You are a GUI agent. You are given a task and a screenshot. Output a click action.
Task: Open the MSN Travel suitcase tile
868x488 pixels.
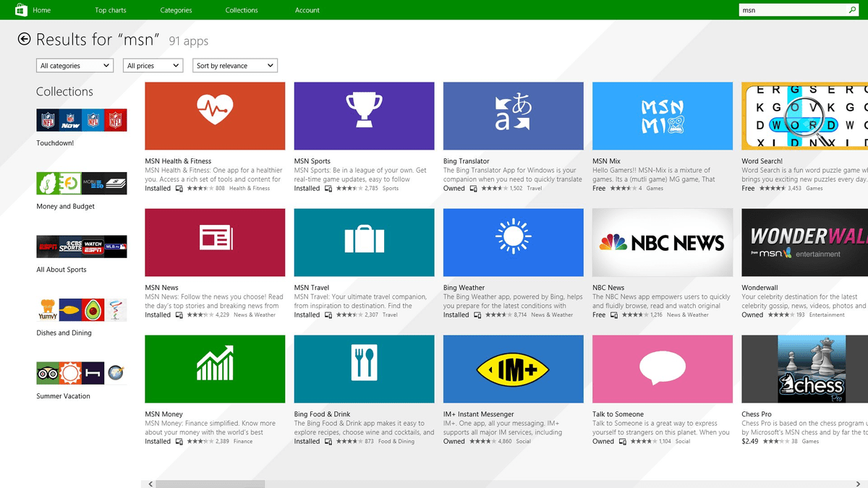[x=364, y=242]
